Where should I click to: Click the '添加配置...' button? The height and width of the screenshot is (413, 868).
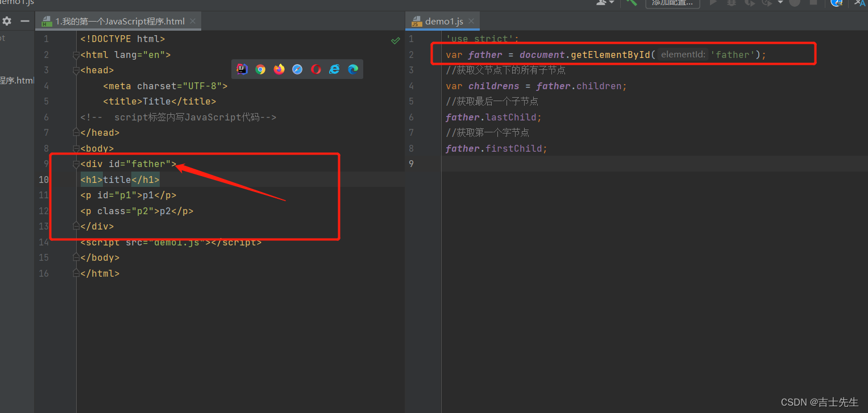pos(672,3)
